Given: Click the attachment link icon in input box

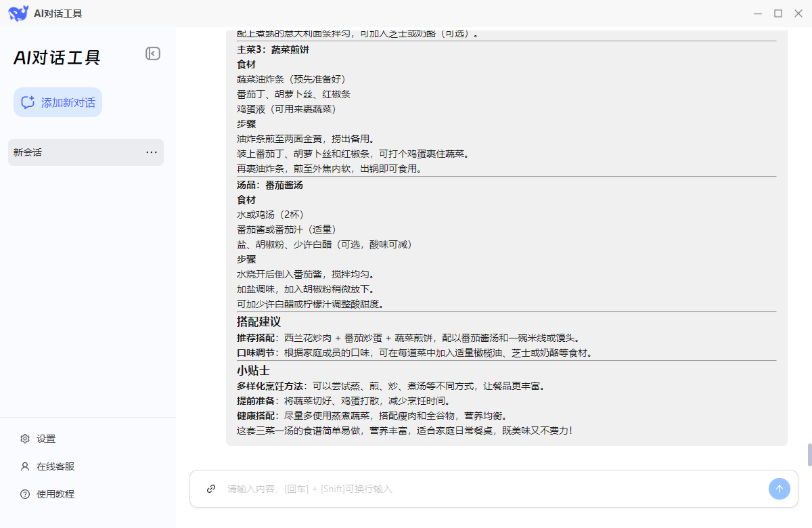Looking at the screenshot, I should (211, 489).
